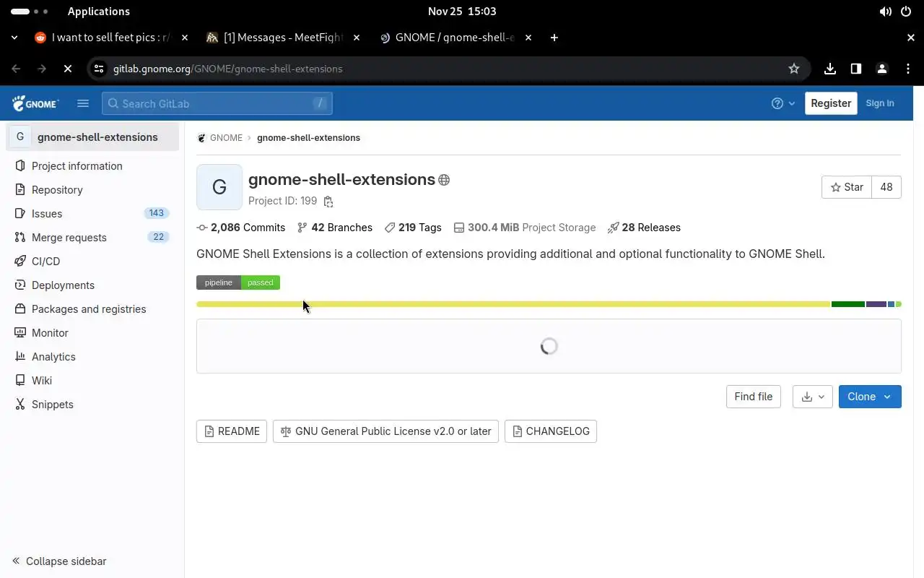
Task: Click the pipeline passed badge
Action: coord(238,282)
